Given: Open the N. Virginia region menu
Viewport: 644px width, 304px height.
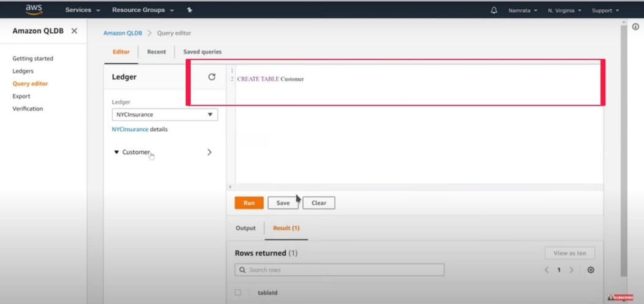Looking at the screenshot, I should pyautogui.click(x=564, y=10).
